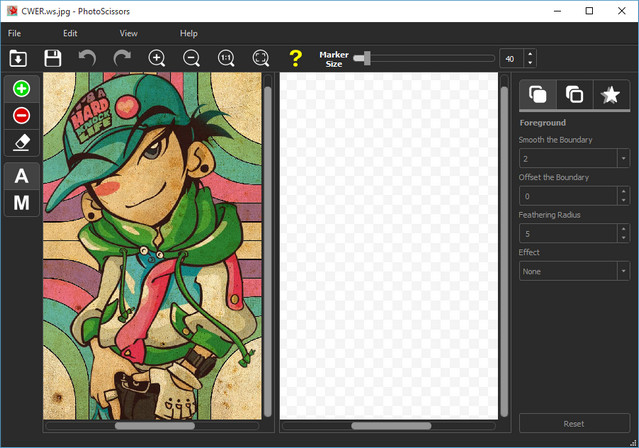Open help with yellow question mark
This screenshot has width=639, height=448.
point(294,58)
